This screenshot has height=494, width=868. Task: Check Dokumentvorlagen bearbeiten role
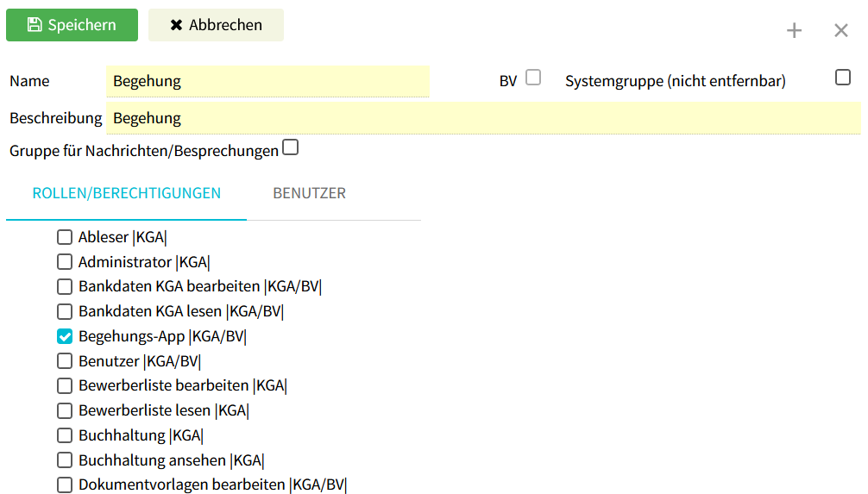pyautogui.click(x=65, y=485)
